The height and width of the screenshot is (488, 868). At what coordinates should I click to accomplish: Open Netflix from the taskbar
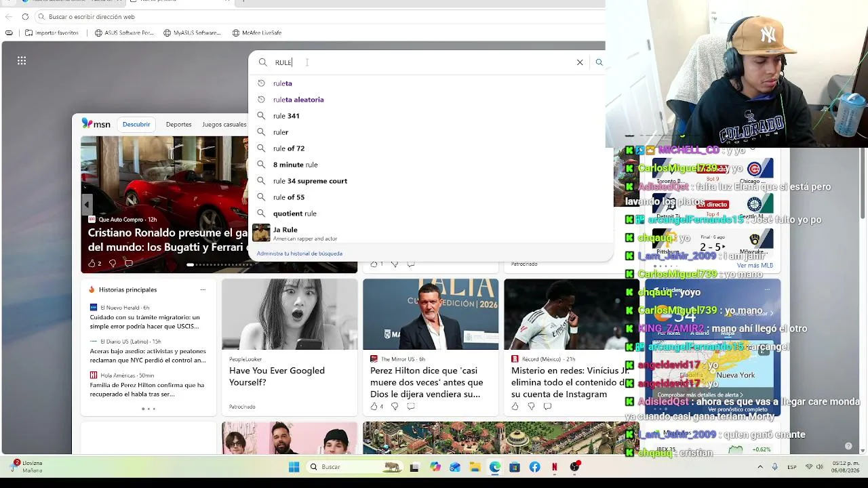pos(555,467)
